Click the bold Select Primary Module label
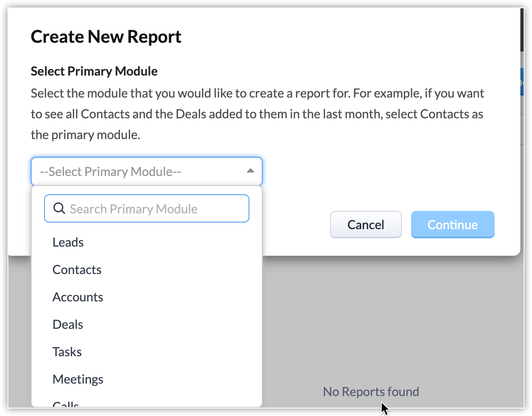Image resolution: width=532 pixels, height=416 pixels. pos(94,71)
